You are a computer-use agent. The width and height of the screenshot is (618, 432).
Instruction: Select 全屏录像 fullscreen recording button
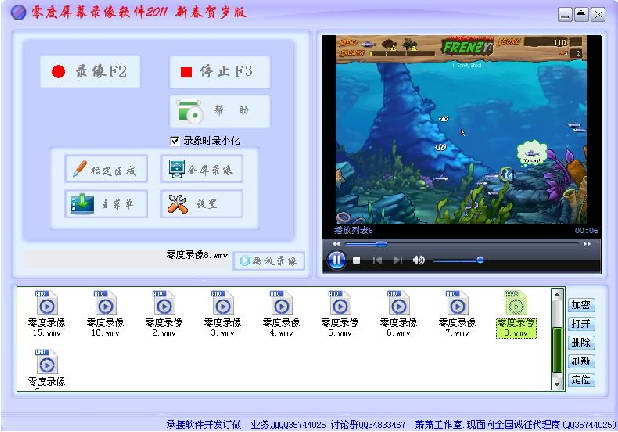coord(201,169)
